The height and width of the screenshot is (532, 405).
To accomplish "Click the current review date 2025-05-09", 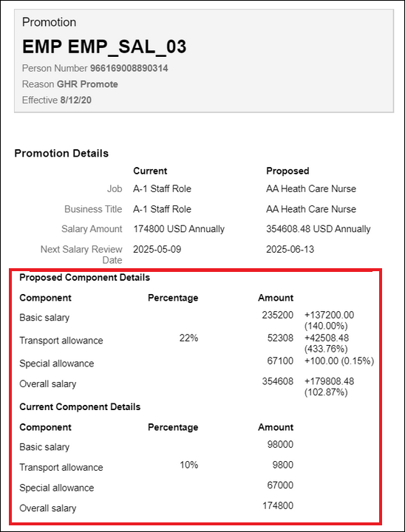I will [157, 250].
